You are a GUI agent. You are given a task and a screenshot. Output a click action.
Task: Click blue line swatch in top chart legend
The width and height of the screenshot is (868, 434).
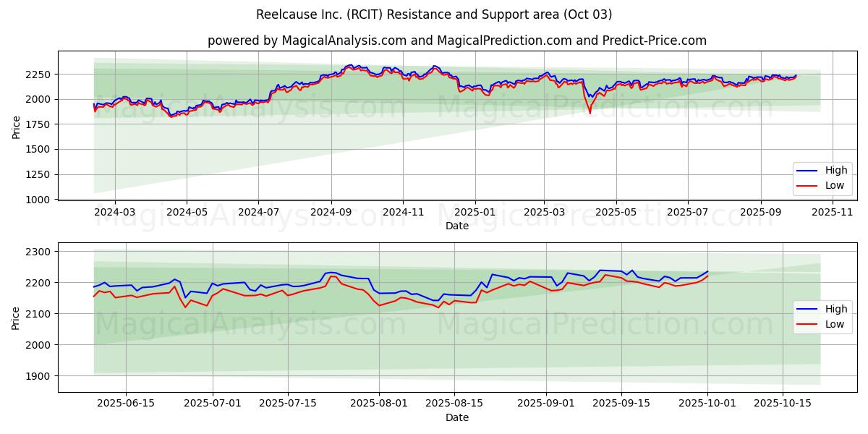[x=808, y=171]
